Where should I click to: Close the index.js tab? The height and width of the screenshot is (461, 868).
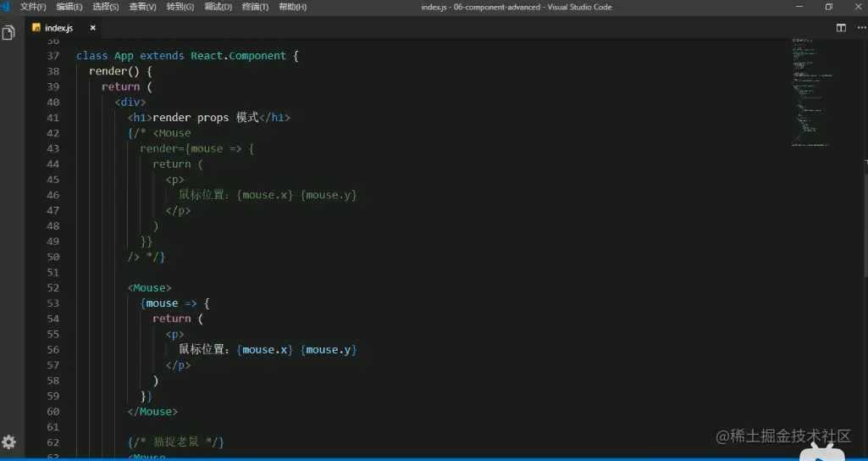click(92, 28)
